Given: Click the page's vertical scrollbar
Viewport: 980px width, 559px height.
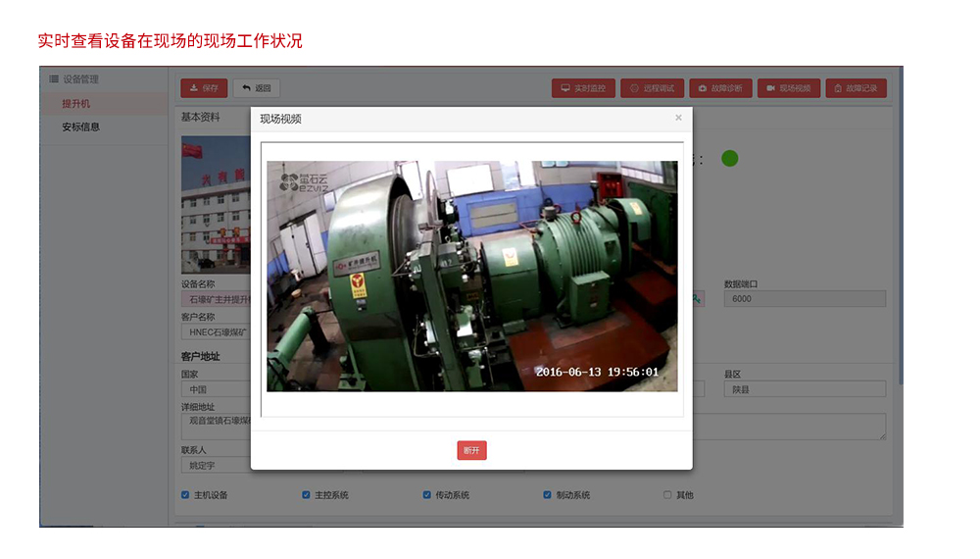Looking at the screenshot, I should tap(901, 226).
